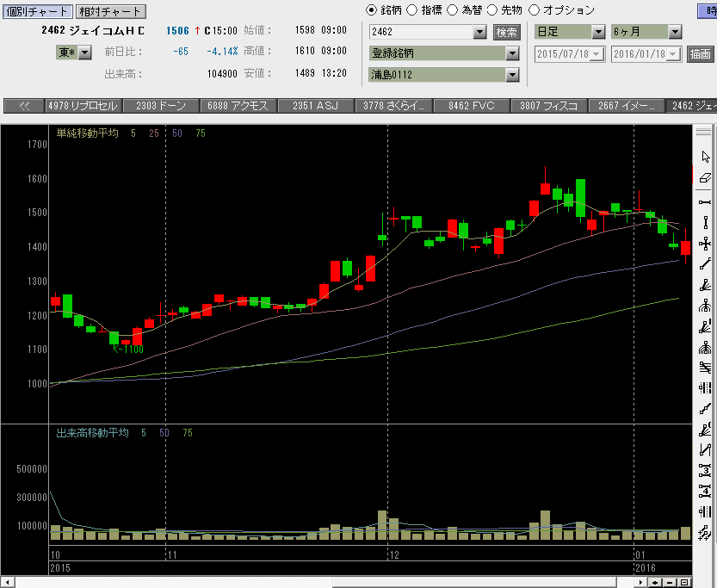Click the 相対チャート button

110,11
